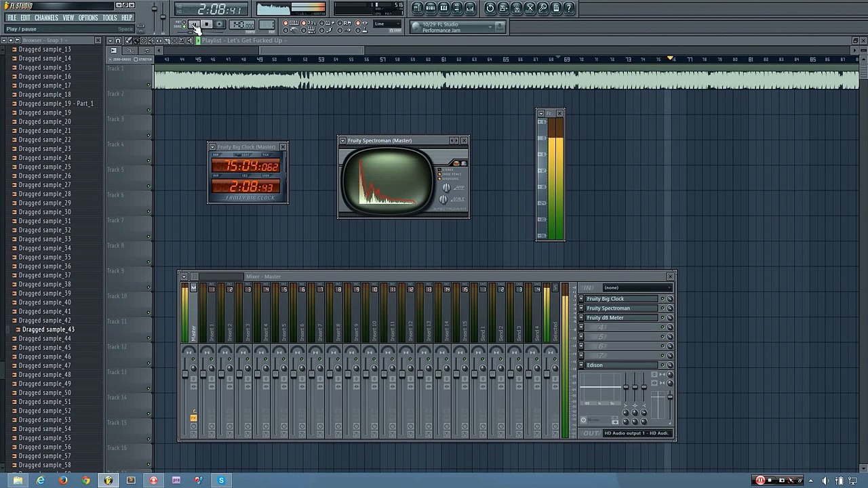Open the Step sequencer toolbar icon

pos(431,8)
